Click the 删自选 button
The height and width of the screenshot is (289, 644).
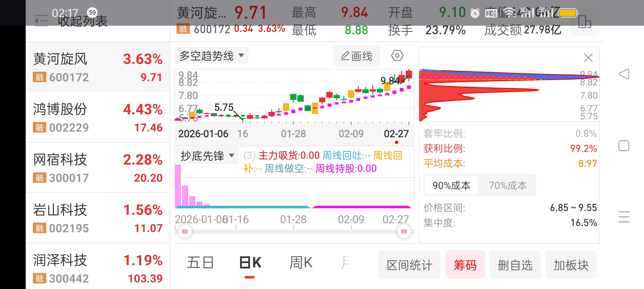pyautogui.click(x=515, y=265)
